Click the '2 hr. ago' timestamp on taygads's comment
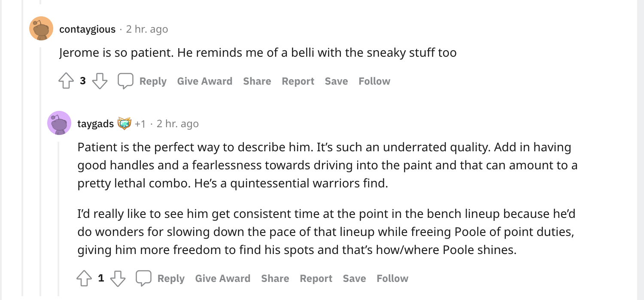This screenshot has width=644, height=300. tap(178, 124)
